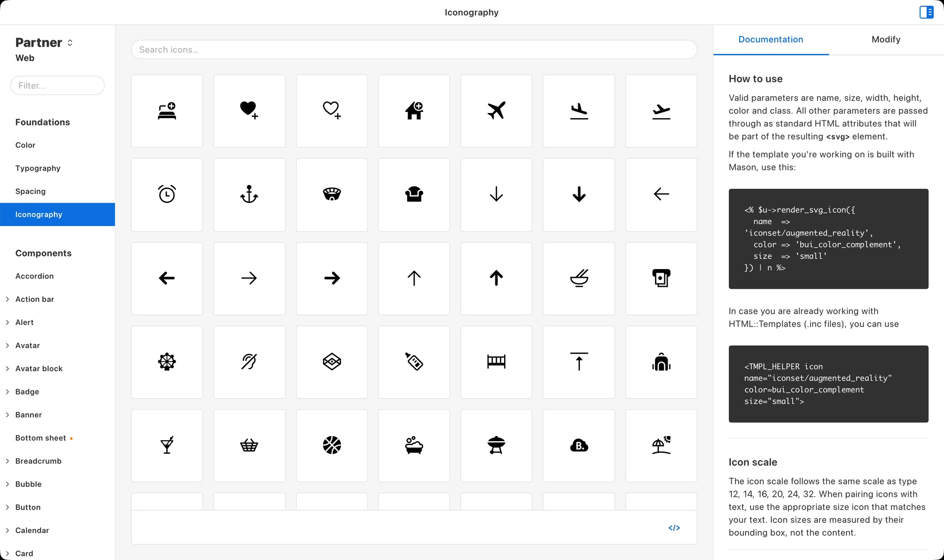
Task: Choose the baby crib icon tile
Action: [496, 362]
